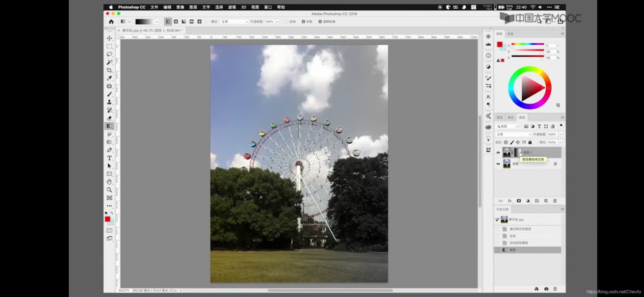The width and height of the screenshot is (644, 297).
Task: Open the 滤镜 (Filter) menu
Action: [x=232, y=7]
